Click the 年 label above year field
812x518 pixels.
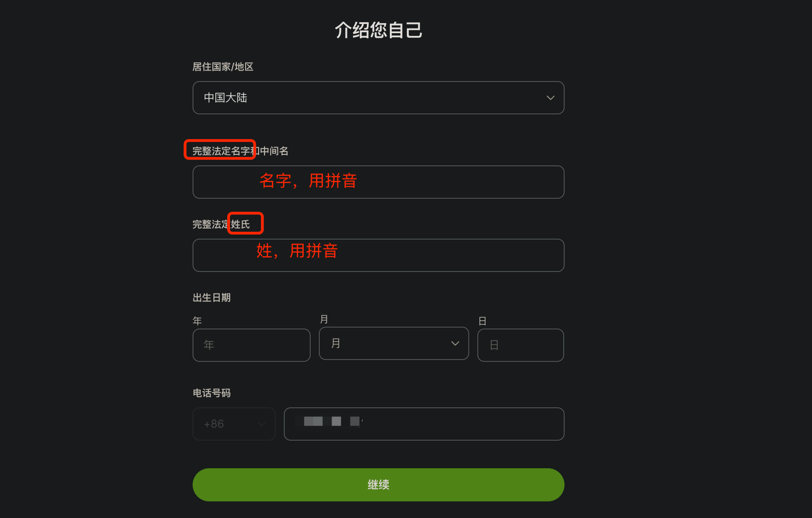[197, 321]
